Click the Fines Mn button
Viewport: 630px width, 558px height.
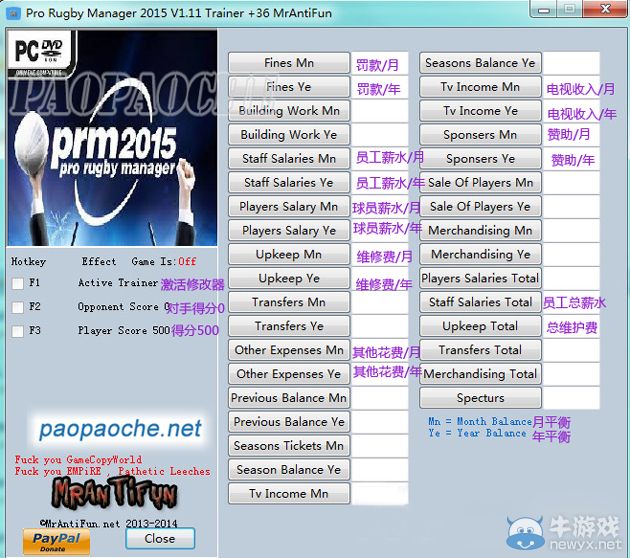[289, 63]
